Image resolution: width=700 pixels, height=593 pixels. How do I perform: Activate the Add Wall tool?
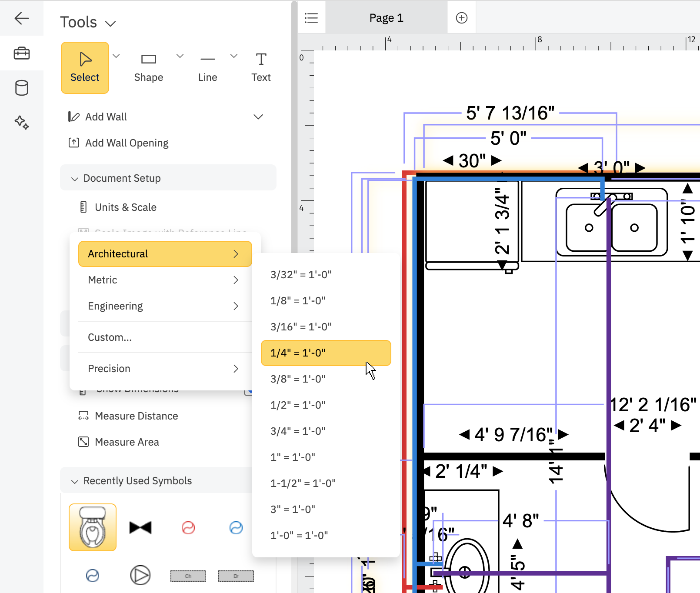coord(106,117)
